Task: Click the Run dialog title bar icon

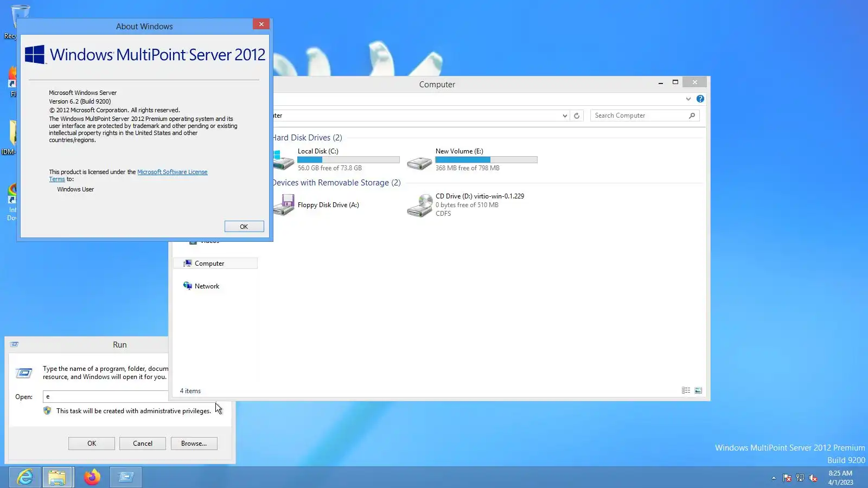Action: pyautogui.click(x=15, y=344)
